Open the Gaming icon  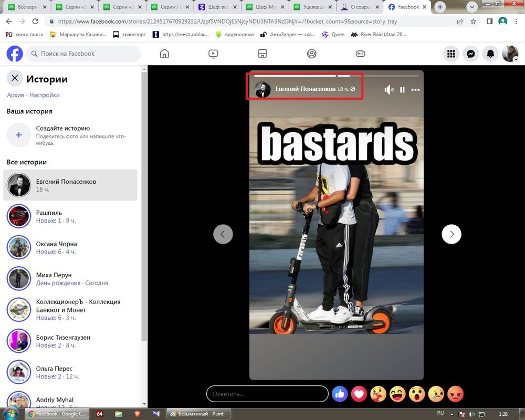(x=361, y=54)
